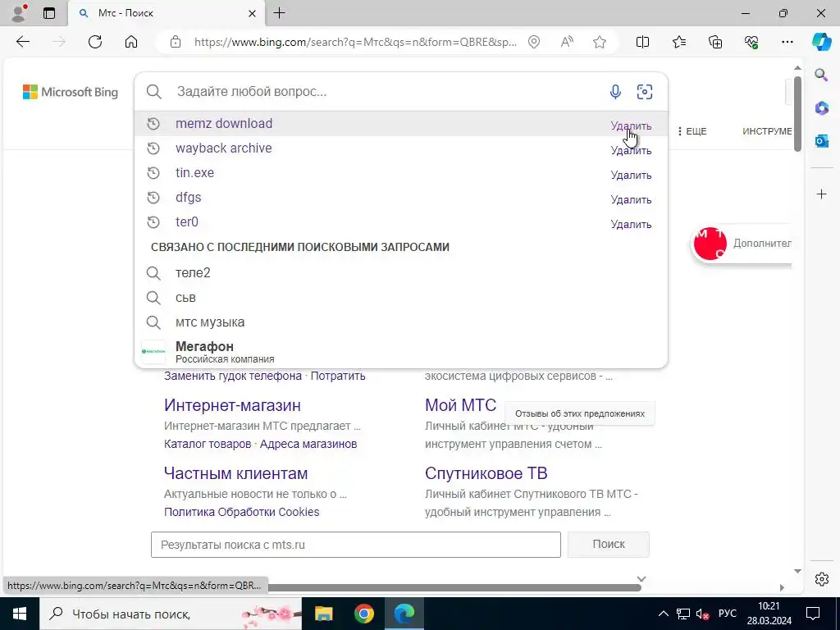Open Политика Обработки Cookies link
The height and width of the screenshot is (630, 840).
tap(242, 512)
